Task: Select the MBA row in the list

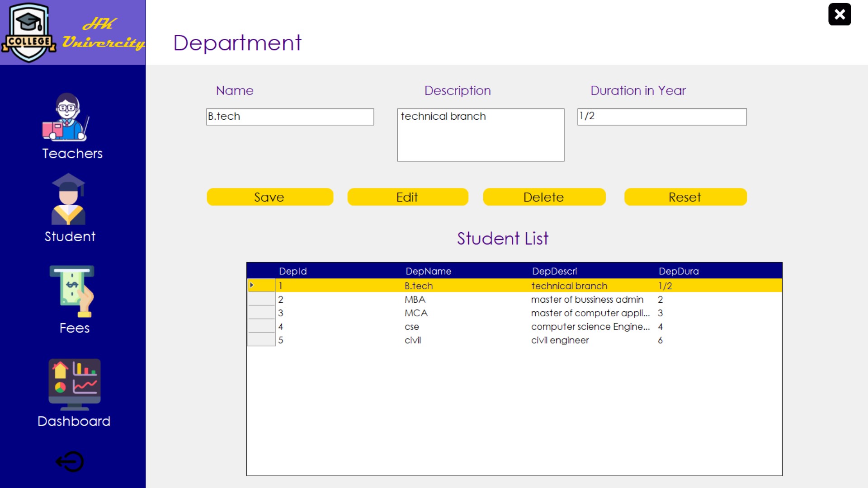Action: [415, 300]
